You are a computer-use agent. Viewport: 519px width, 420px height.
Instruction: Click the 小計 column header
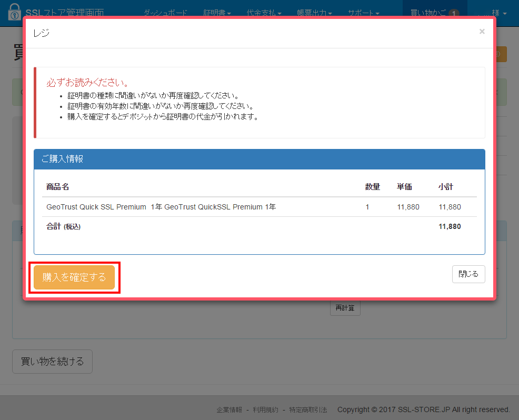(x=445, y=187)
